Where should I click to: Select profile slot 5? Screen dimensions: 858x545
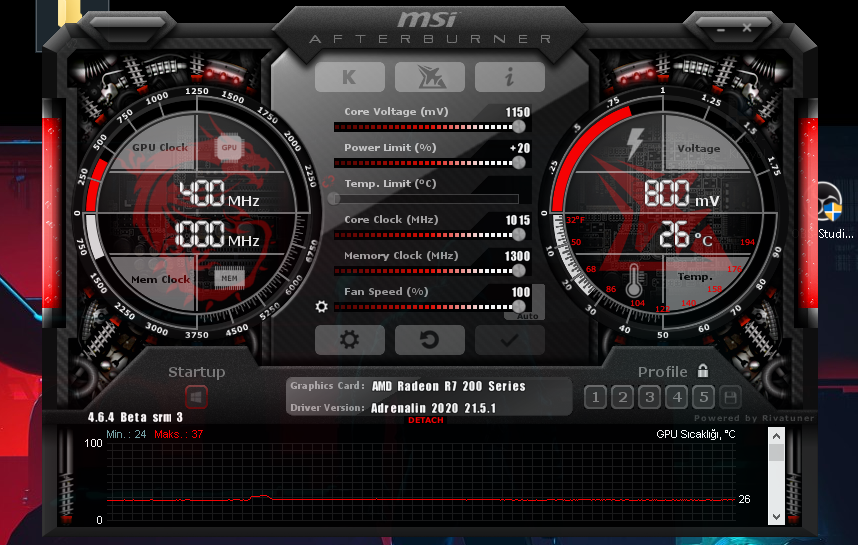tap(704, 397)
